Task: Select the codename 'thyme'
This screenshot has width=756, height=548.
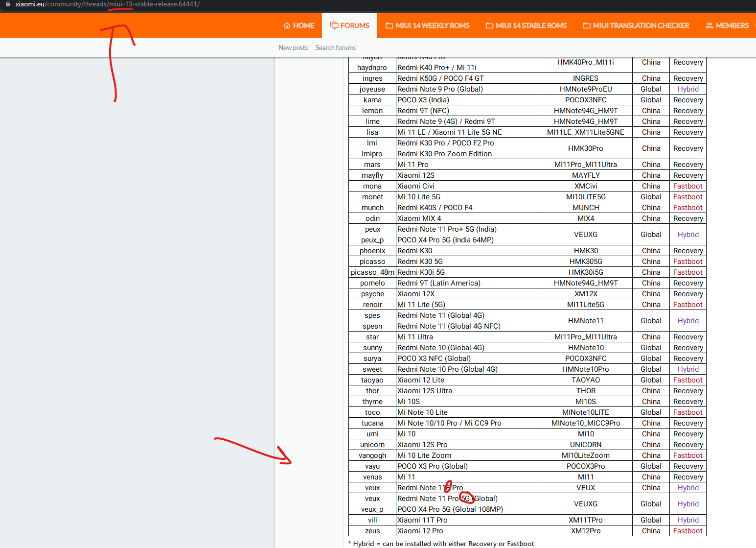Action: [x=372, y=402]
